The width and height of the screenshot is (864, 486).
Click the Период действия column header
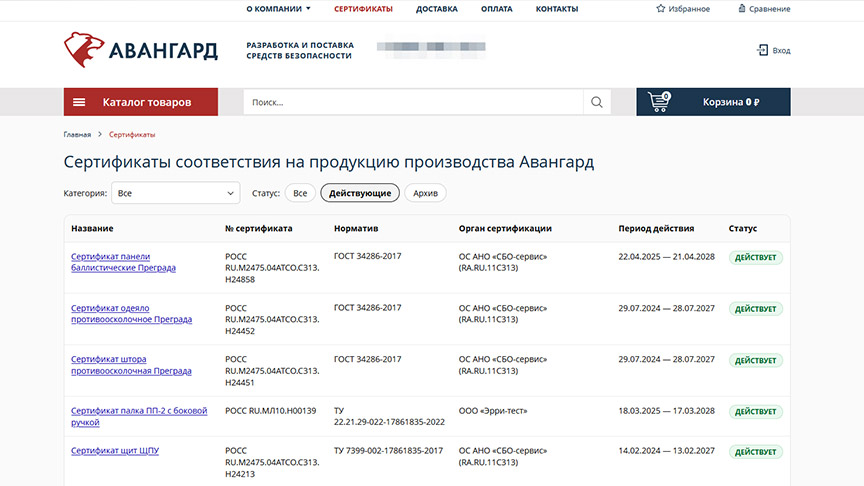656,228
